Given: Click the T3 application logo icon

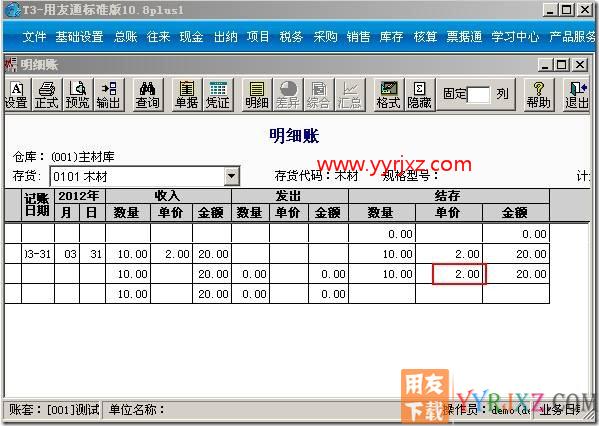Looking at the screenshot, I should pyautogui.click(x=12, y=10).
